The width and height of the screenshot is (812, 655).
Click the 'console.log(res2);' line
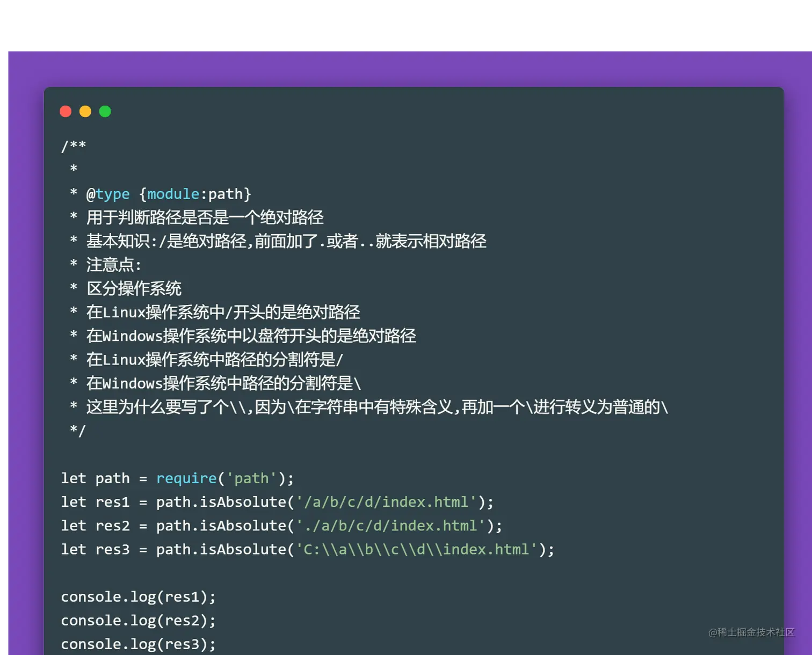pos(139,620)
